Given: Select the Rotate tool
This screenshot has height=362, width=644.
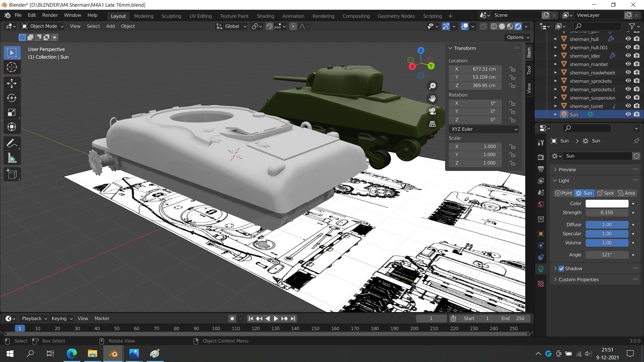Looking at the screenshot, I should tap(12, 98).
